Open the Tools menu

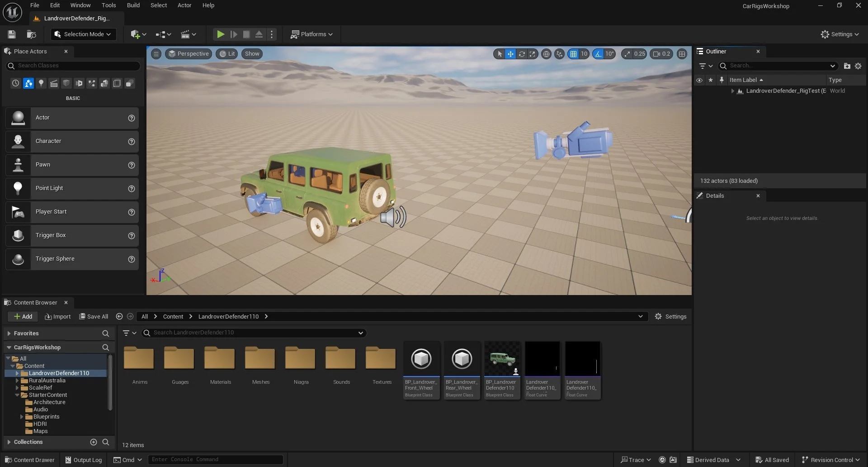tap(108, 5)
